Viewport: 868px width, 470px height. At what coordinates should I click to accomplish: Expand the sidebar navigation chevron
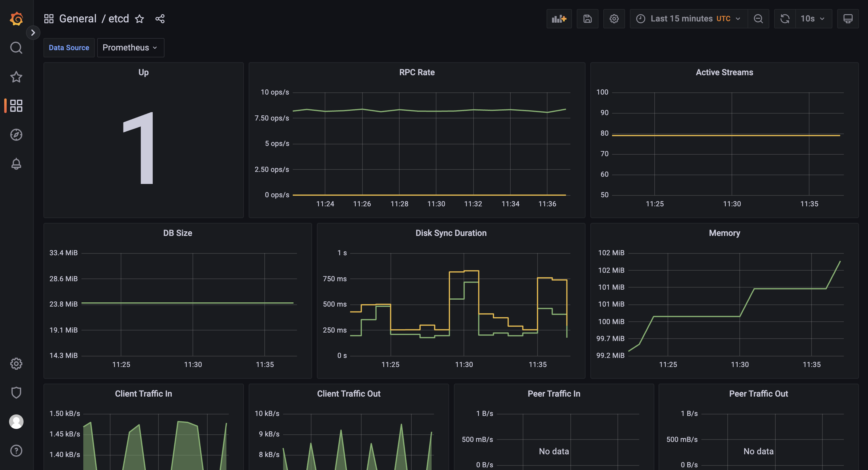coord(33,33)
